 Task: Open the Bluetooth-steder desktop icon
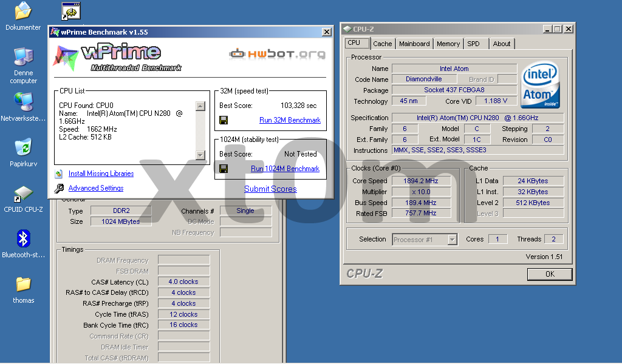pyautogui.click(x=23, y=239)
